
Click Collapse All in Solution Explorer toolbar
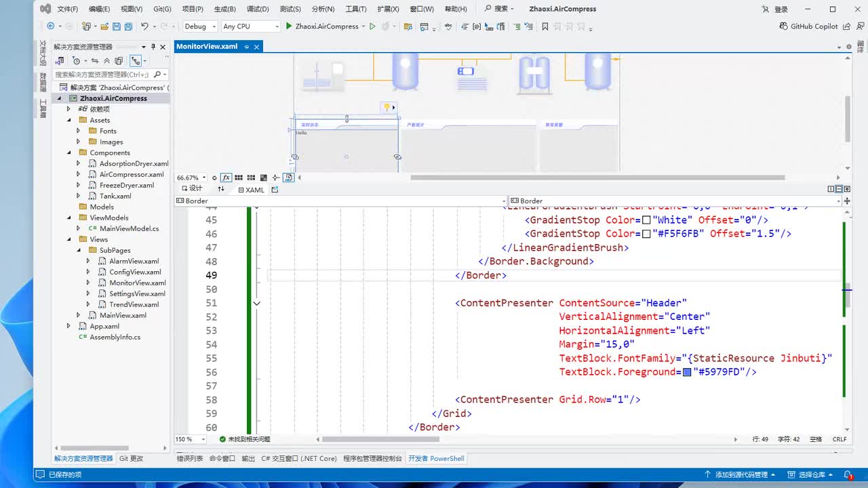106,60
